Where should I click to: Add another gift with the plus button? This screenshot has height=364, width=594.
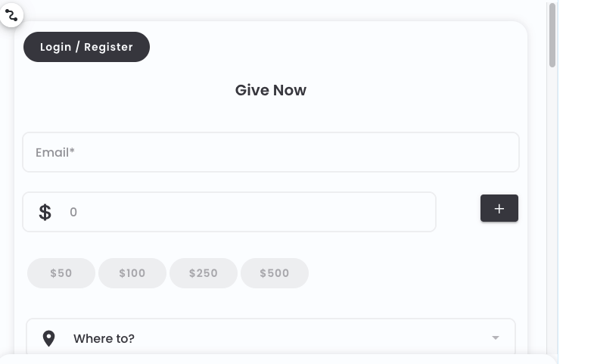coord(499,208)
